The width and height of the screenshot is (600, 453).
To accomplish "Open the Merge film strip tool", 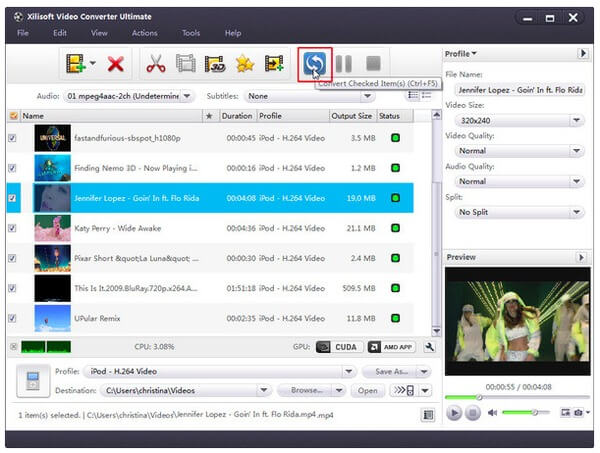I will pos(186,64).
